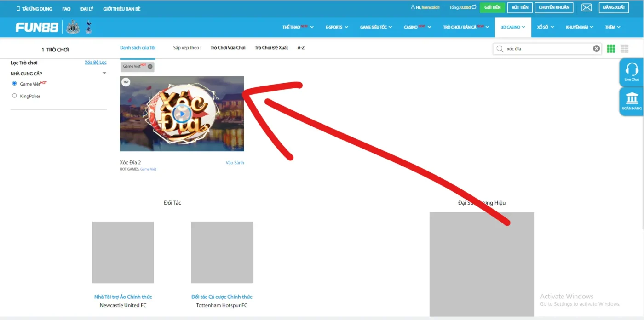Collapse the Nhà Cung Cấp filter section

click(104, 74)
